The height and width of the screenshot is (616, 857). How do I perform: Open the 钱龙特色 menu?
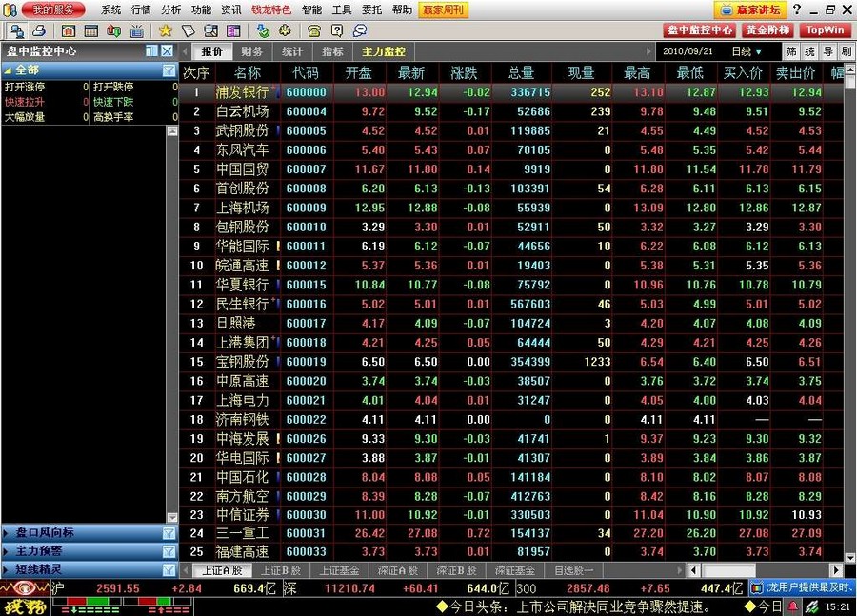[x=271, y=10]
